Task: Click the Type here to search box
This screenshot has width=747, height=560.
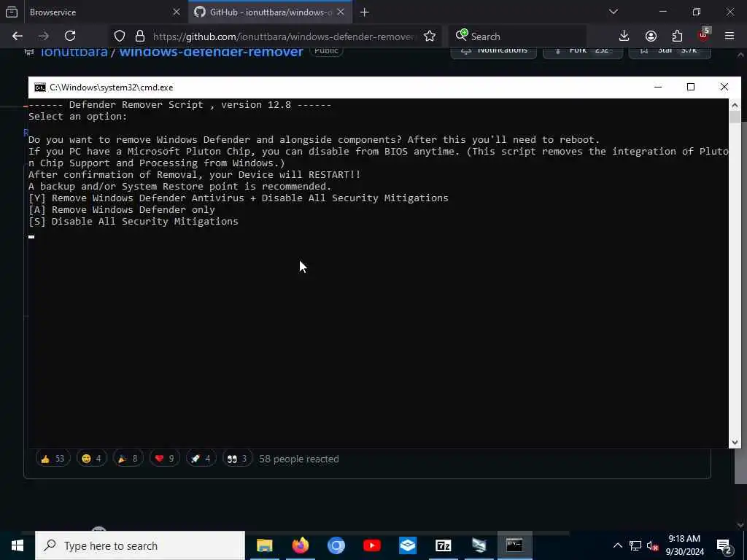Action: click(140, 545)
